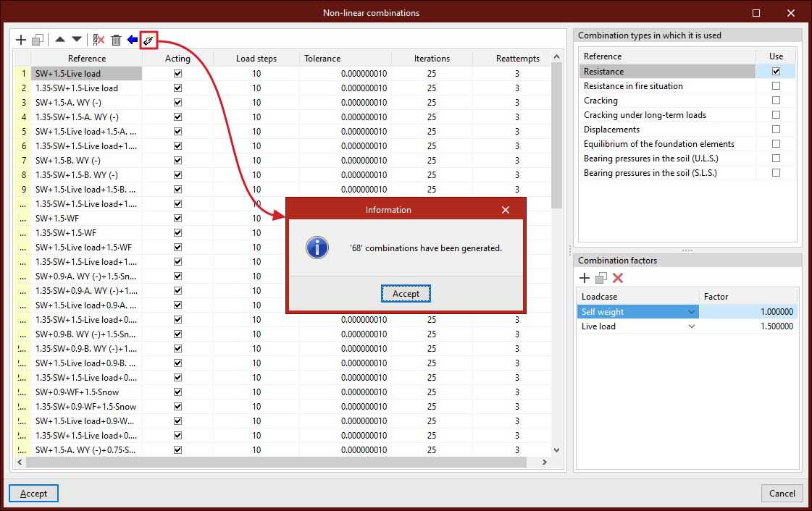Open Self weight loadcase dropdown
Screen dimensions: 812x511
pos(691,312)
